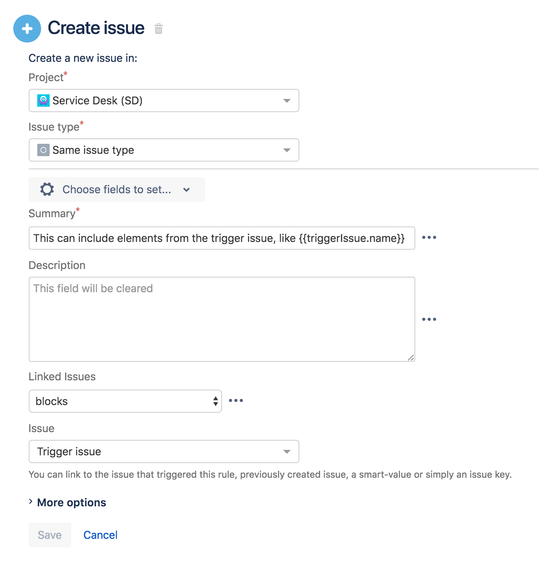Screen dimensions: 553x562
Task: Click the Service Desk project avatar icon
Action: tap(43, 101)
